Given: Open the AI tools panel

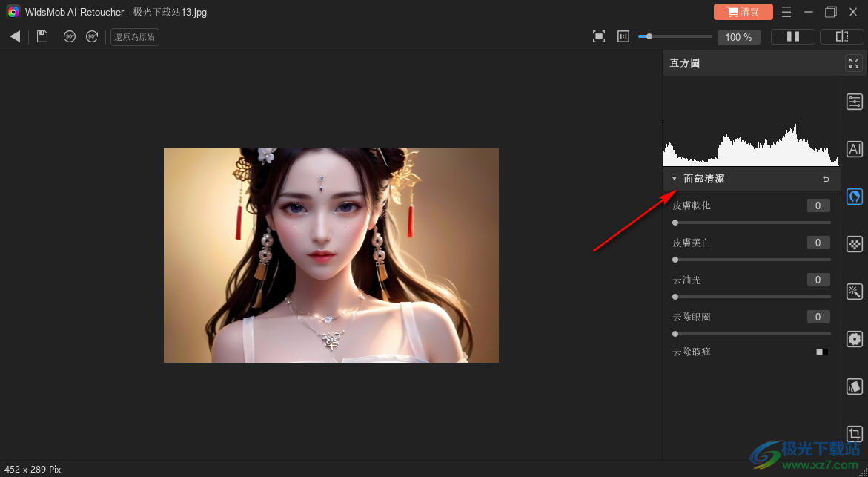Looking at the screenshot, I should [x=855, y=149].
